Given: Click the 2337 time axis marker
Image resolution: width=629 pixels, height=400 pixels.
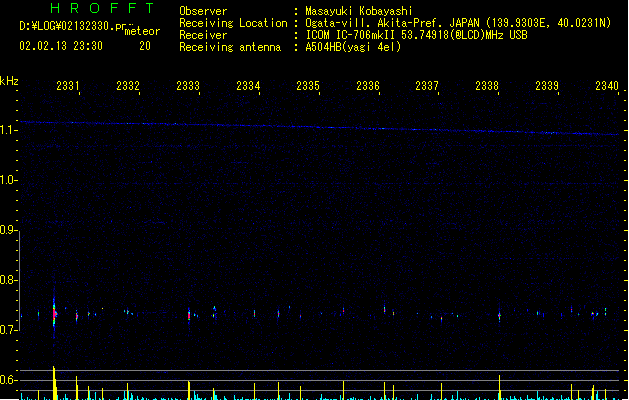Looking at the screenshot, I should (427, 86).
